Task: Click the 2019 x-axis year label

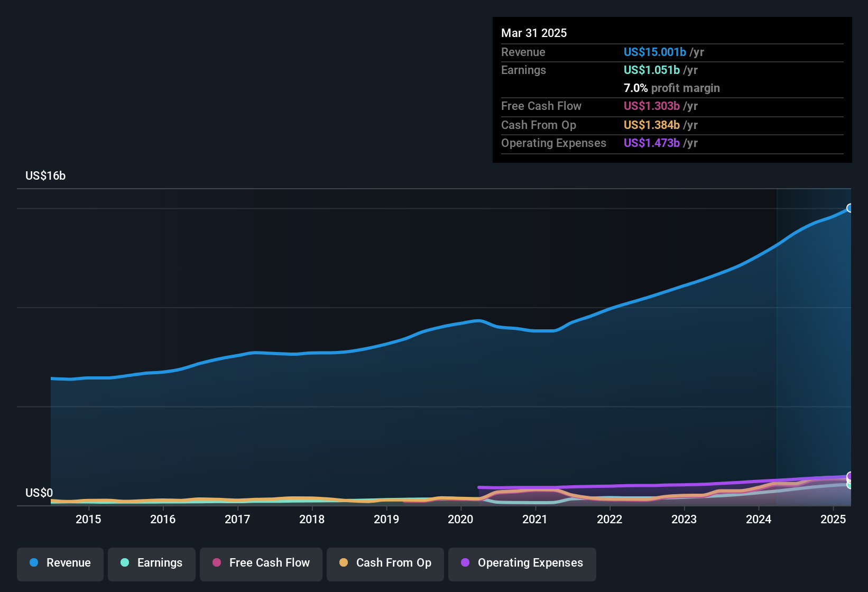Action: point(386,519)
